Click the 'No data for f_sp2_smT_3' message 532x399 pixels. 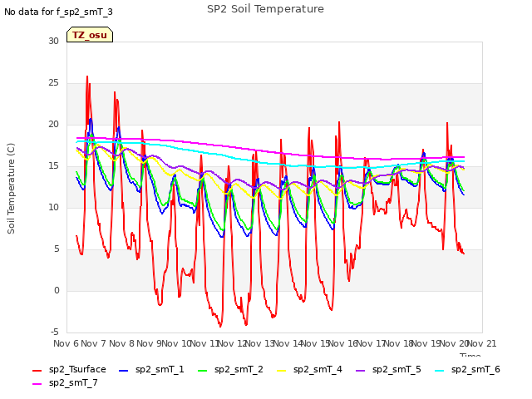pos(58,12)
